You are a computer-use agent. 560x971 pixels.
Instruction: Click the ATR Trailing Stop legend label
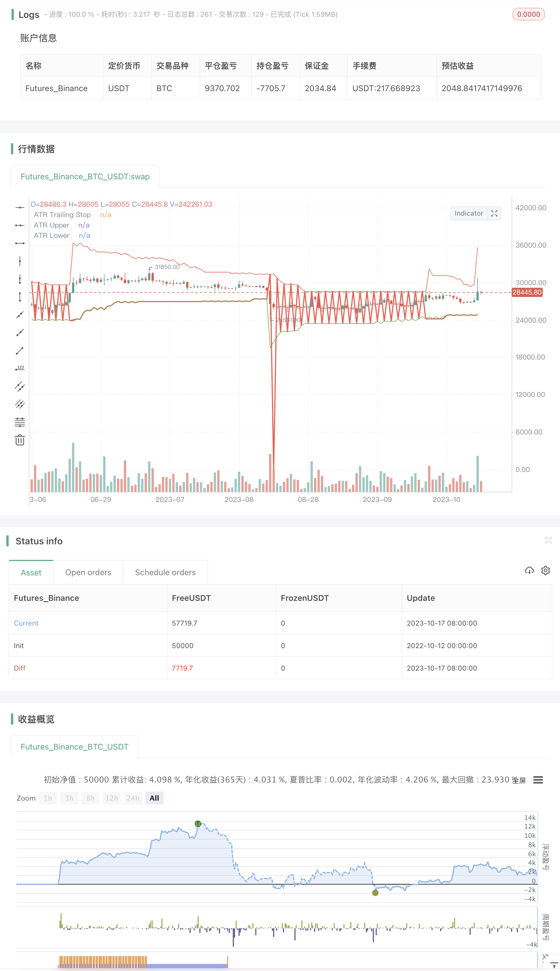click(62, 215)
